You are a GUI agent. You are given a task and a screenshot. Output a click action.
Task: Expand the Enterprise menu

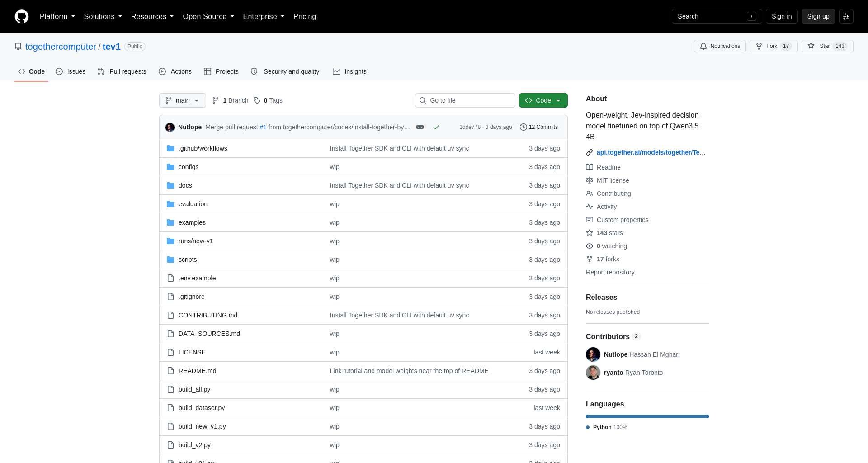coord(264,16)
